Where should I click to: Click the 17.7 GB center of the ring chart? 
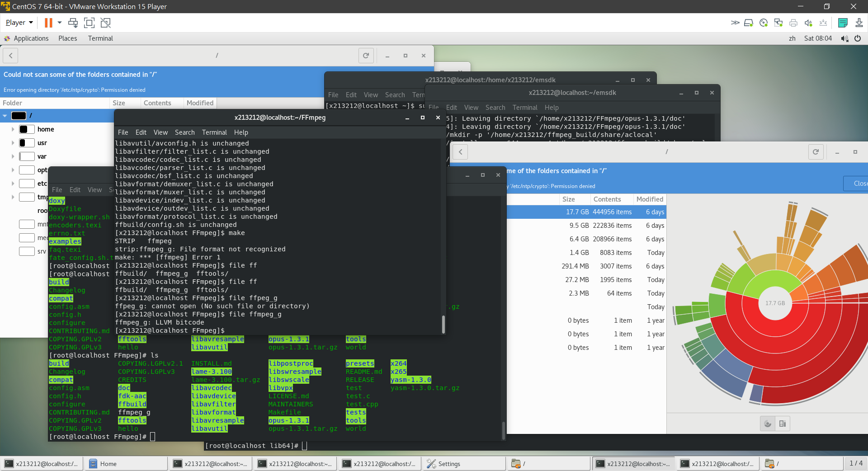coord(775,303)
